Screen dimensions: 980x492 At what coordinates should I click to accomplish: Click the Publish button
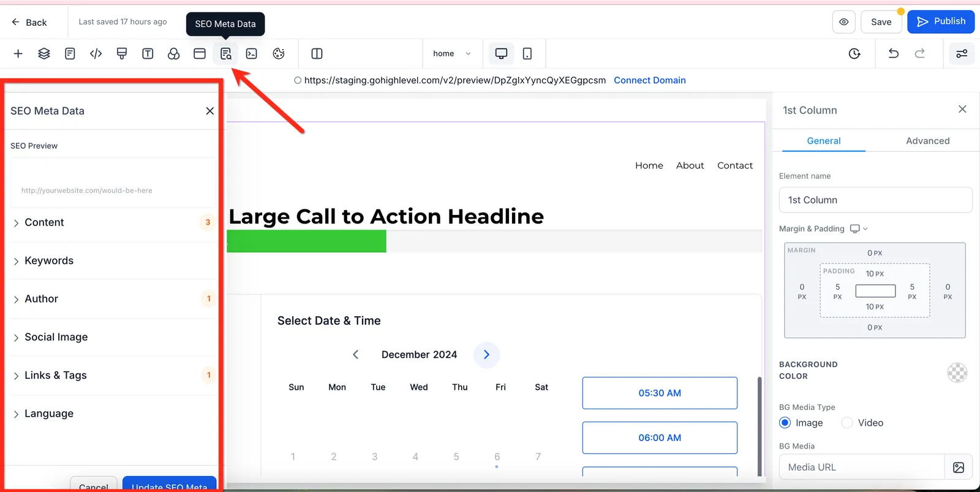(941, 22)
